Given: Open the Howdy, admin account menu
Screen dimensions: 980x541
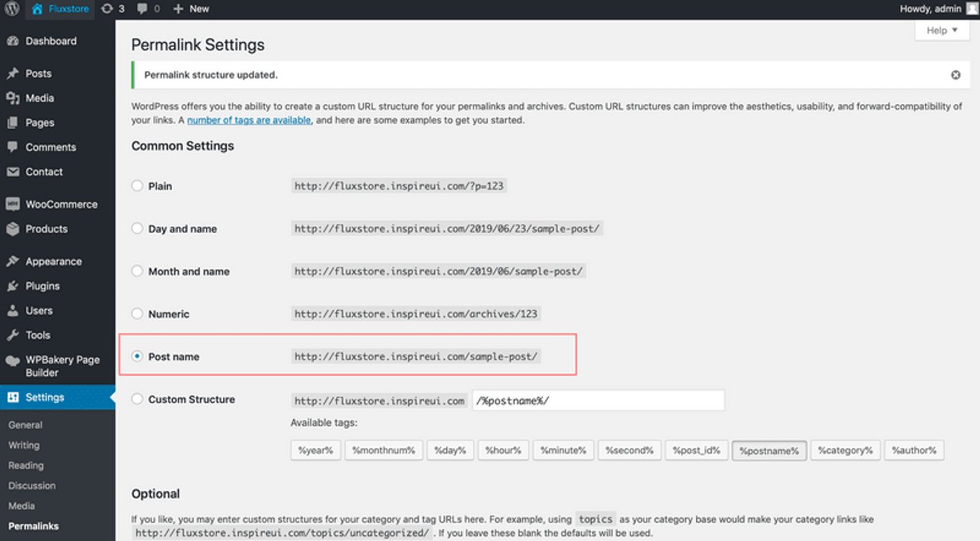Looking at the screenshot, I should pos(936,9).
